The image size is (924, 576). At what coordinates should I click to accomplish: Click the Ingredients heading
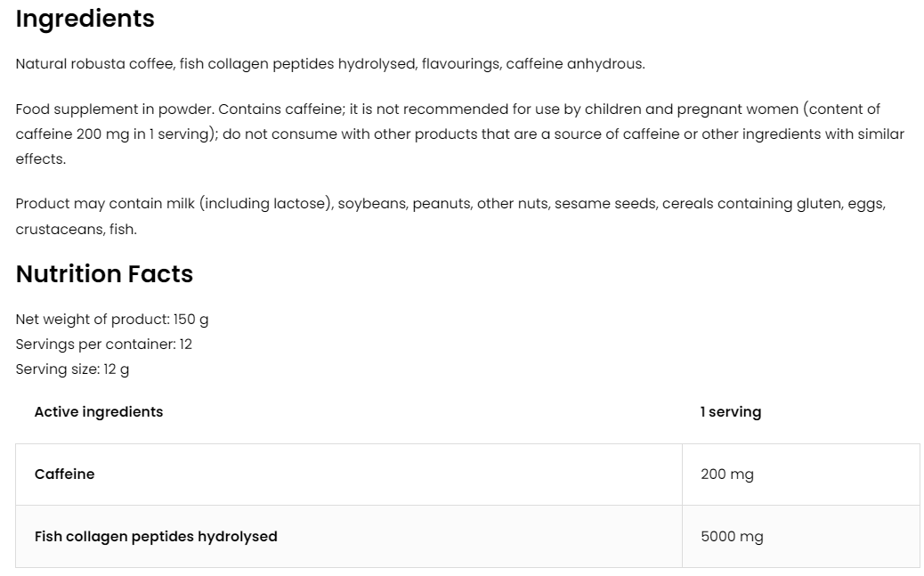(85, 19)
